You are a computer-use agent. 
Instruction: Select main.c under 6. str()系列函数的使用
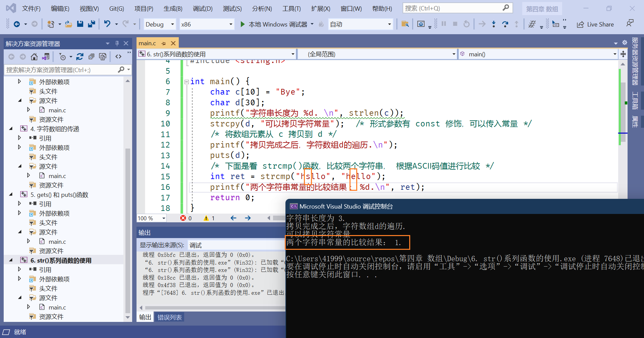pyautogui.click(x=57, y=307)
